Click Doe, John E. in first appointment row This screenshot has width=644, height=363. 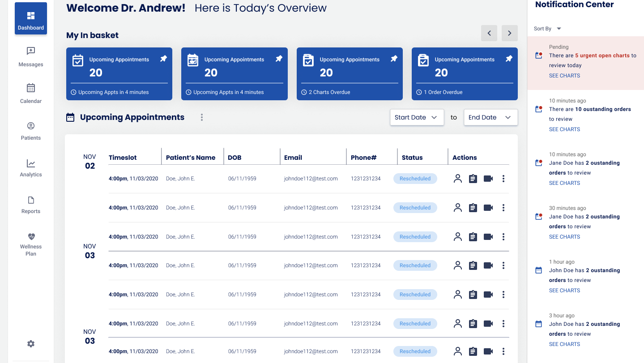pyautogui.click(x=180, y=179)
